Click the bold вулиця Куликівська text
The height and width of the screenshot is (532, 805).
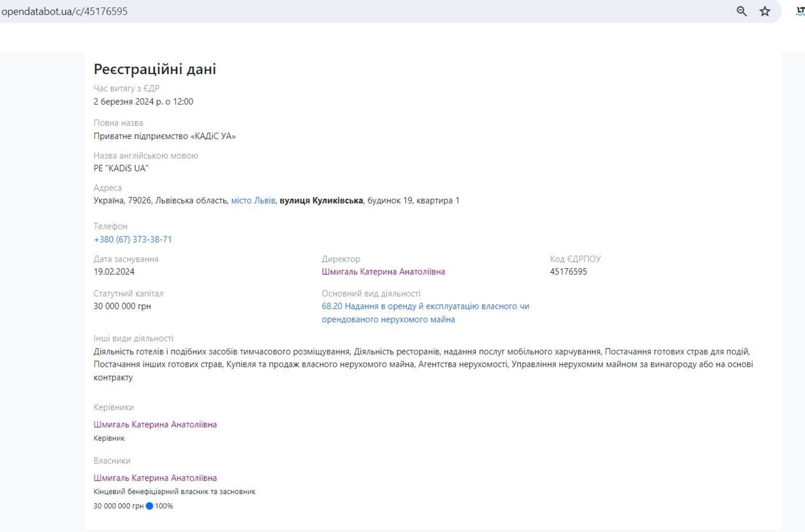click(x=321, y=200)
